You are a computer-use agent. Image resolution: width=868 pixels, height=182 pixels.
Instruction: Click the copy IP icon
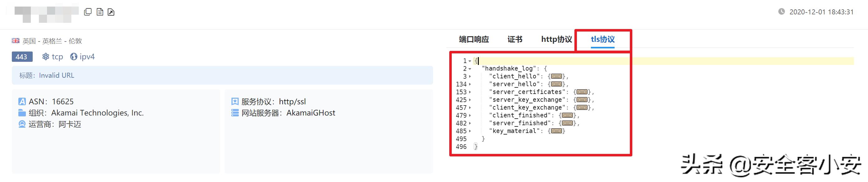(x=87, y=12)
